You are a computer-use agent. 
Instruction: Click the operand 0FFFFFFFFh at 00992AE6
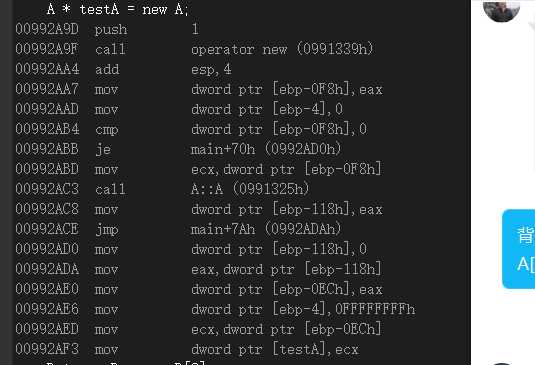(375, 309)
